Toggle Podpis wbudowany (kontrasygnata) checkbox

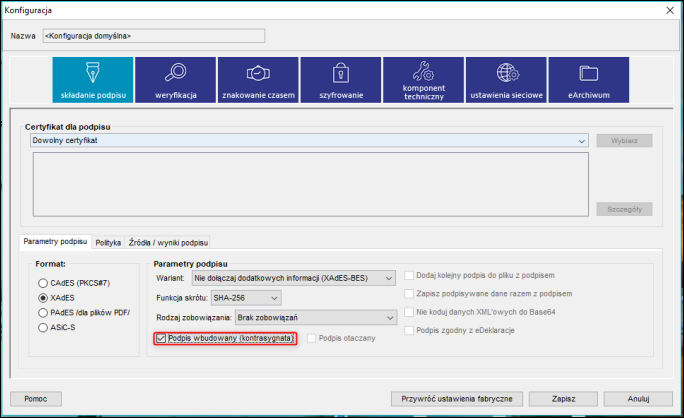tap(161, 339)
